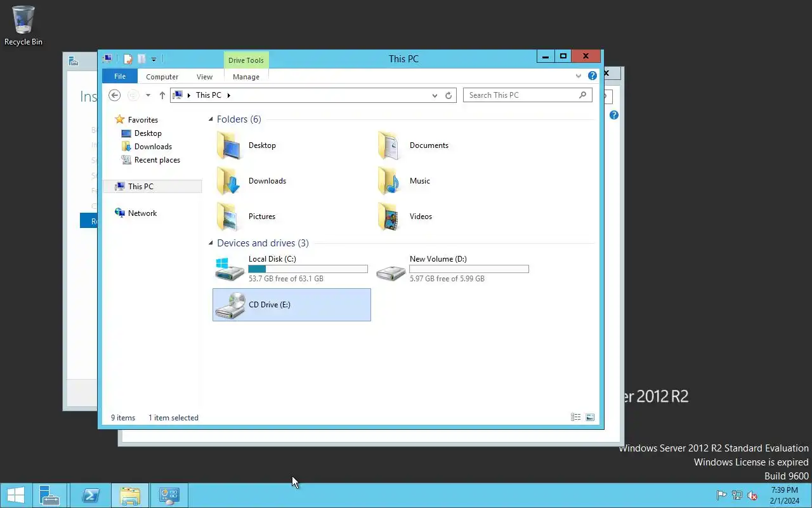This screenshot has width=812, height=508.
Task: Open the recent locations dropdown arrow
Action: click(x=148, y=95)
